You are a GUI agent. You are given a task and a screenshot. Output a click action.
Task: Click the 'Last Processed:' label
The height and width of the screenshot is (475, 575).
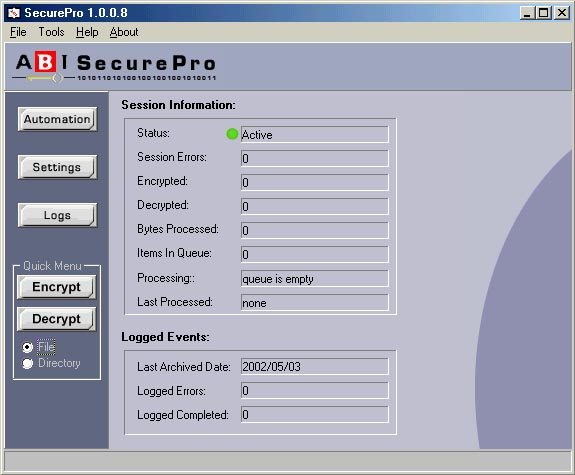(175, 302)
